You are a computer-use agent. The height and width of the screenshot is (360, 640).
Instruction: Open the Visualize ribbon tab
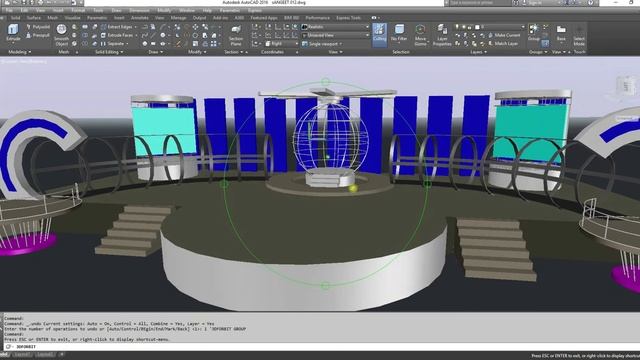pos(72,18)
